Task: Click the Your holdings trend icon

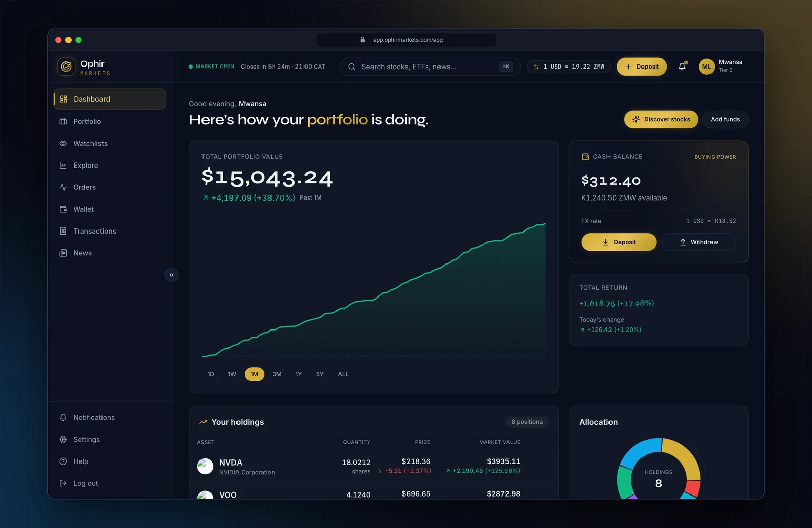Action: point(204,422)
